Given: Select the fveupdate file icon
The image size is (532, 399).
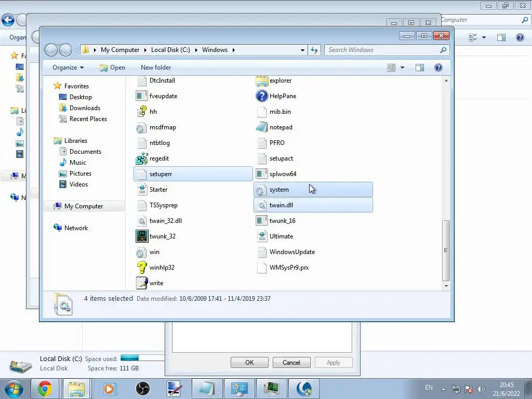Looking at the screenshot, I should (x=142, y=96).
